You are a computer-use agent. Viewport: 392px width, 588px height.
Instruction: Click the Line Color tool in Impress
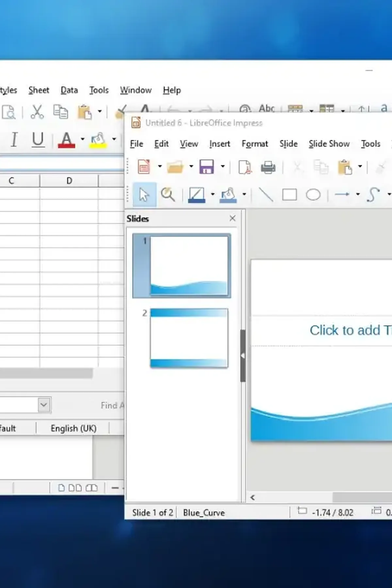click(196, 195)
